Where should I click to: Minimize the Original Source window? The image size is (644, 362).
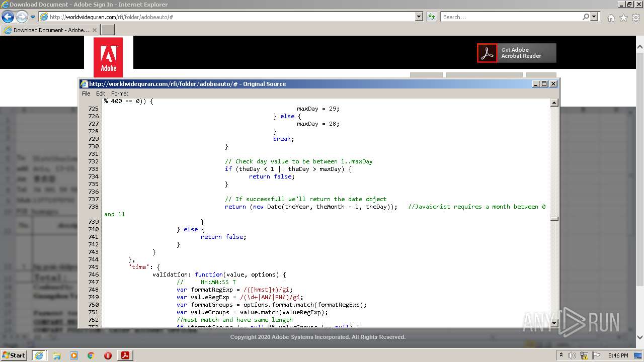click(x=536, y=84)
